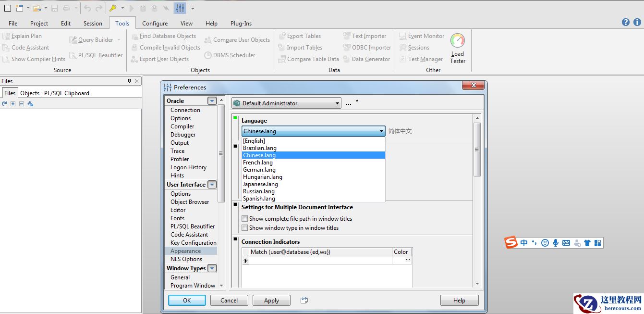
Task: Click the Load Tester gauge icon
Action: point(458,41)
